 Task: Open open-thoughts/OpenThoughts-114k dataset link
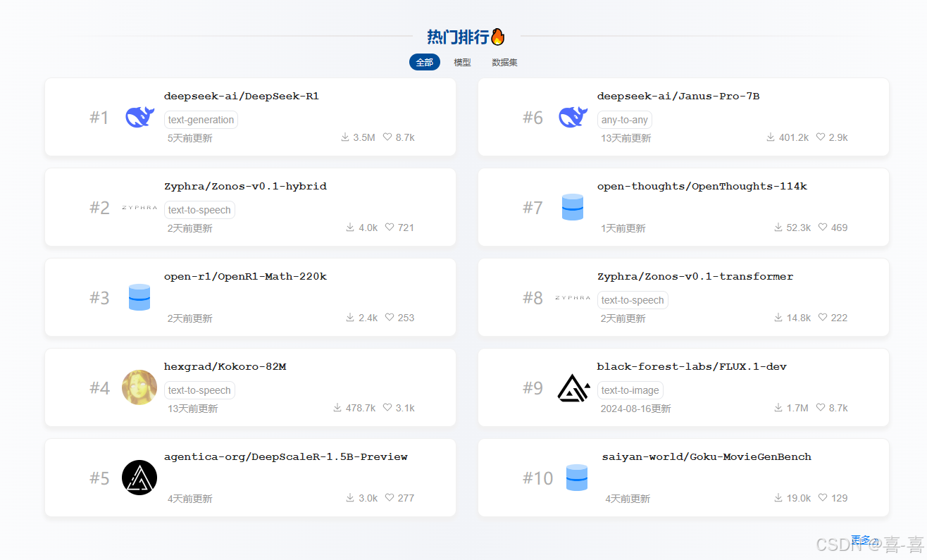click(x=702, y=187)
